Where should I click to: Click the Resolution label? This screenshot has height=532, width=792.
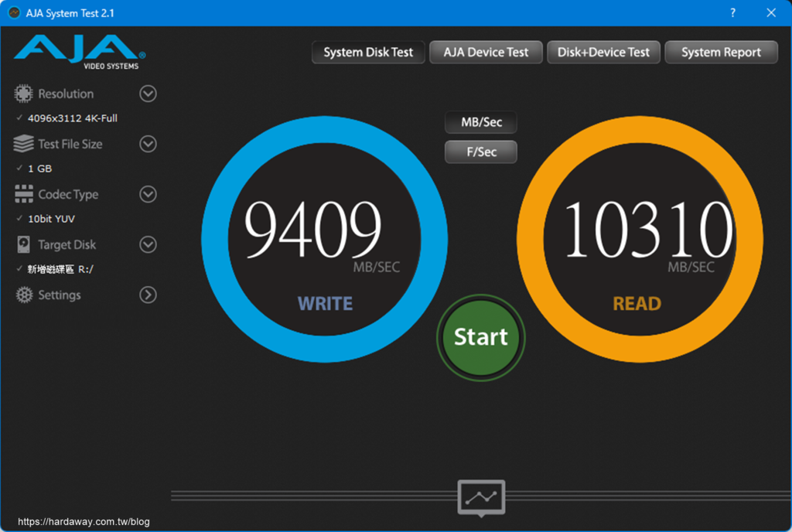point(66,94)
